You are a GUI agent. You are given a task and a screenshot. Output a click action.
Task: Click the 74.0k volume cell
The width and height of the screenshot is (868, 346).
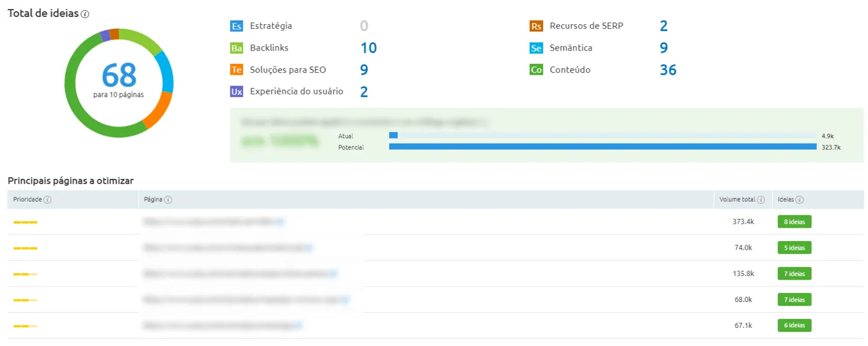point(743,248)
